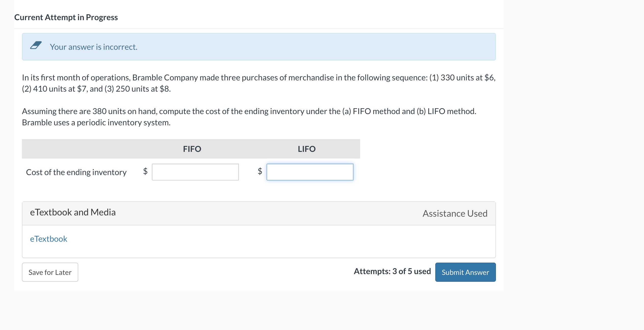The width and height of the screenshot is (644, 330).
Task: Click inside the FIFO cost input field
Action: (x=195, y=172)
